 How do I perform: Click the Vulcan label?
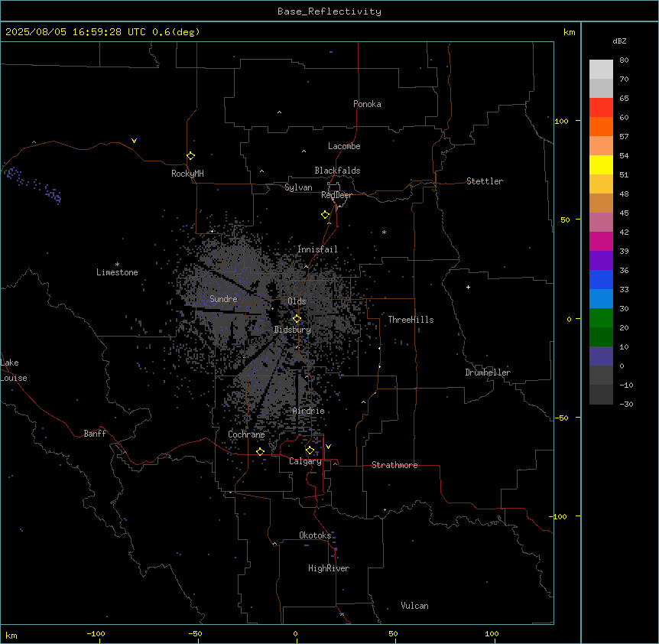tap(414, 606)
